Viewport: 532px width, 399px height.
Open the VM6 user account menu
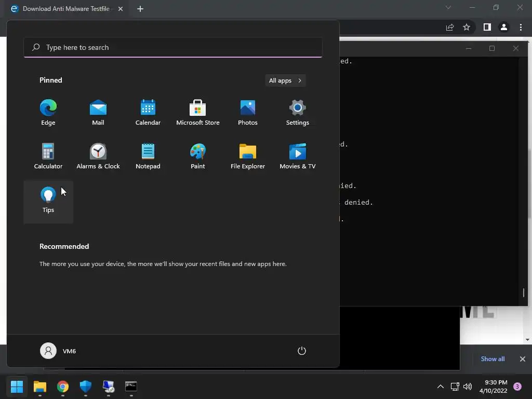pyautogui.click(x=58, y=351)
